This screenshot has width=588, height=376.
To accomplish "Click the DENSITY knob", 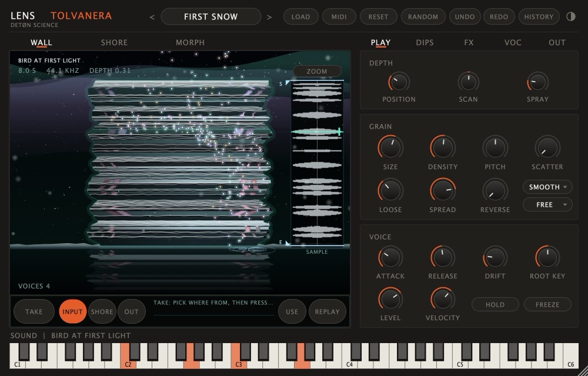I will 443,148.
